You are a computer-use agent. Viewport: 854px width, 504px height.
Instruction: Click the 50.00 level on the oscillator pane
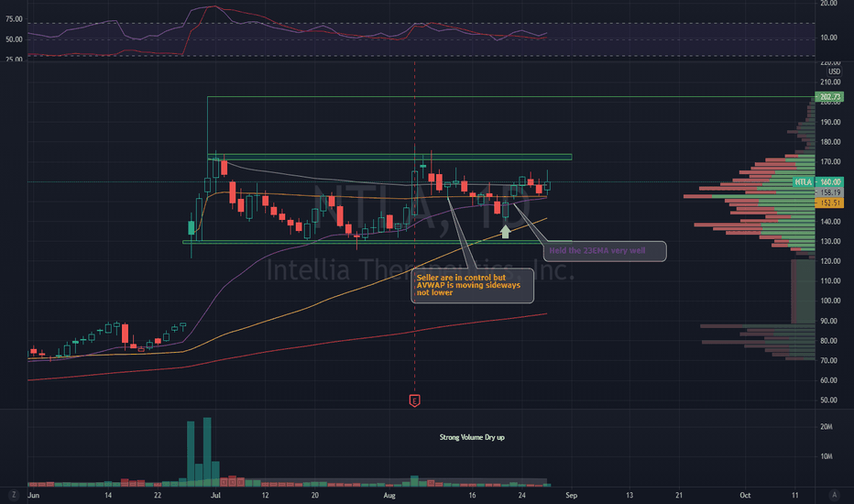pyautogui.click(x=14, y=39)
